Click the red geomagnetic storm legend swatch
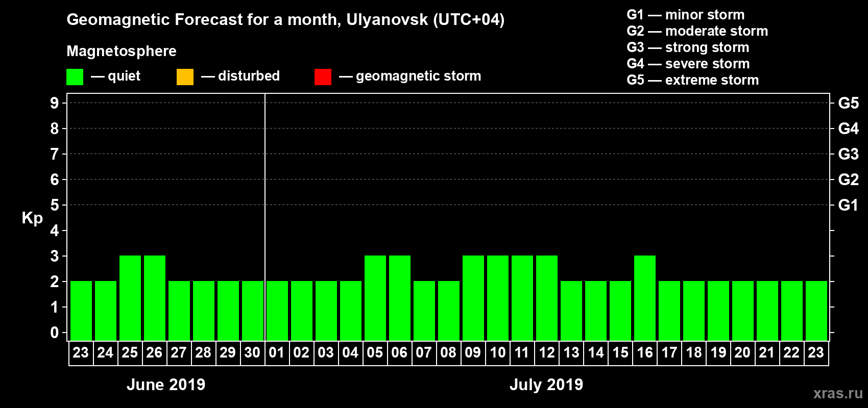This screenshot has width=868, height=408. pos(323,77)
